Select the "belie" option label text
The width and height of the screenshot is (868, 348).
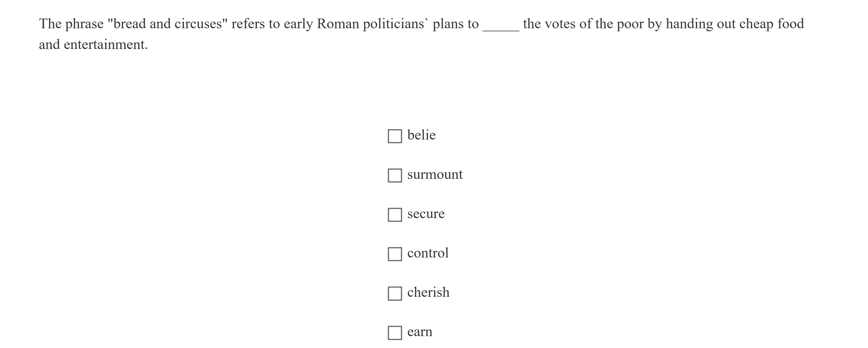(421, 135)
